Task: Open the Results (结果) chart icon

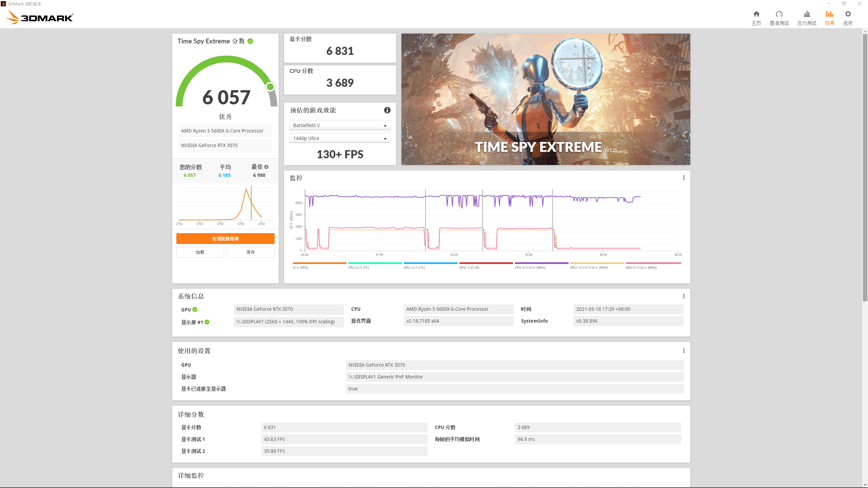Action: 829,14
